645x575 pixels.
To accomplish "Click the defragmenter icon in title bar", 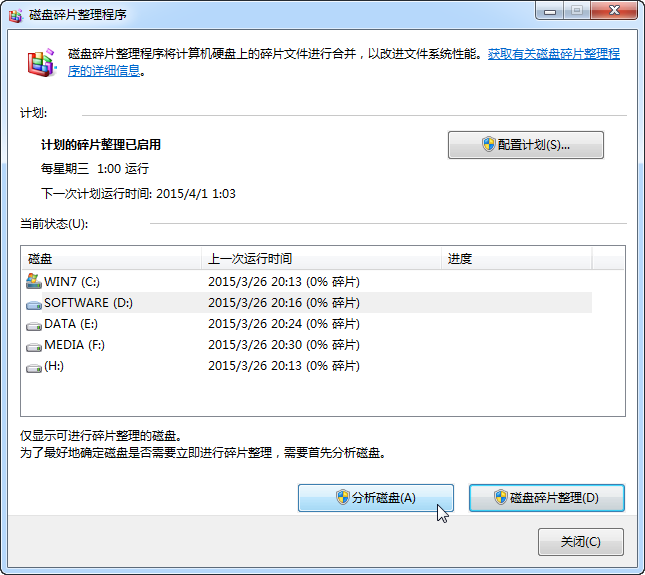I will pos(14,14).
